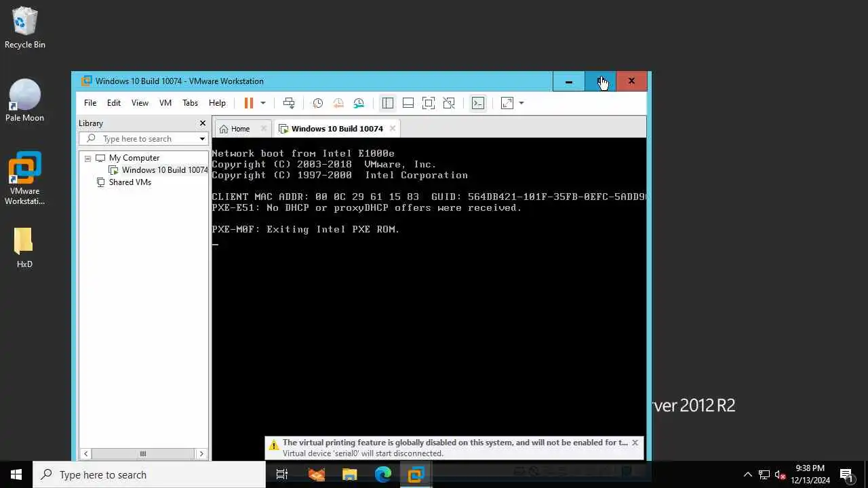Toggle the show library sidebar icon

tap(388, 103)
